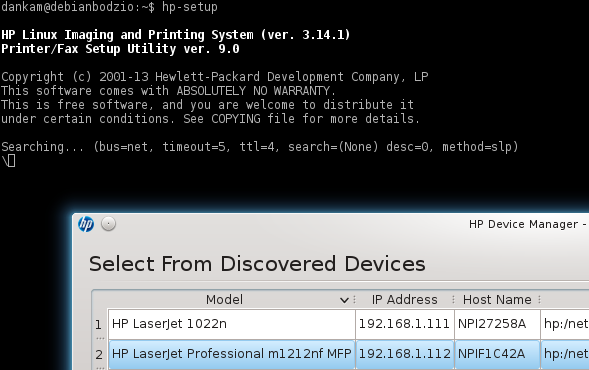
Task: Click IP address 192.168.1.112 cell
Action: click(x=405, y=354)
